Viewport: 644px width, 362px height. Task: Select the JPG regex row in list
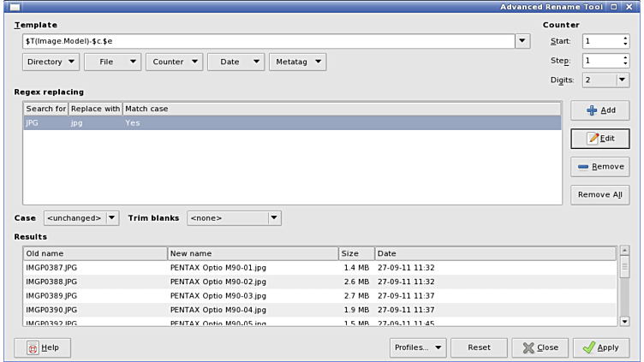[291, 123]
